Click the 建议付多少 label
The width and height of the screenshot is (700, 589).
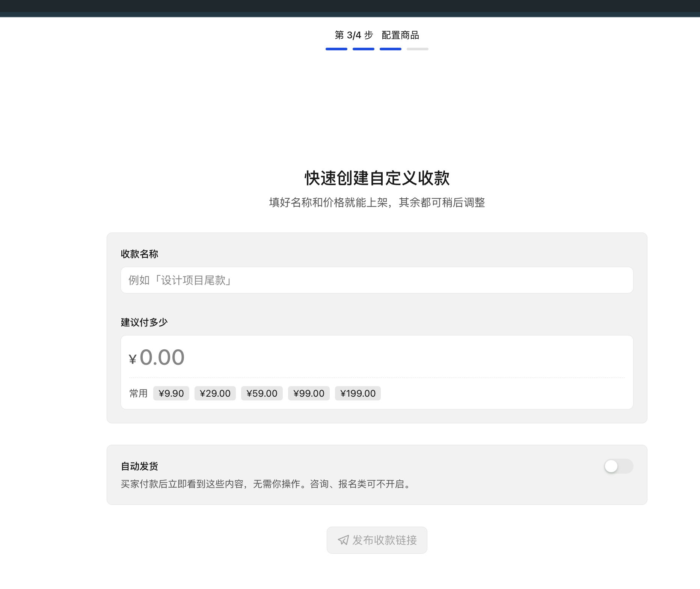144,322
